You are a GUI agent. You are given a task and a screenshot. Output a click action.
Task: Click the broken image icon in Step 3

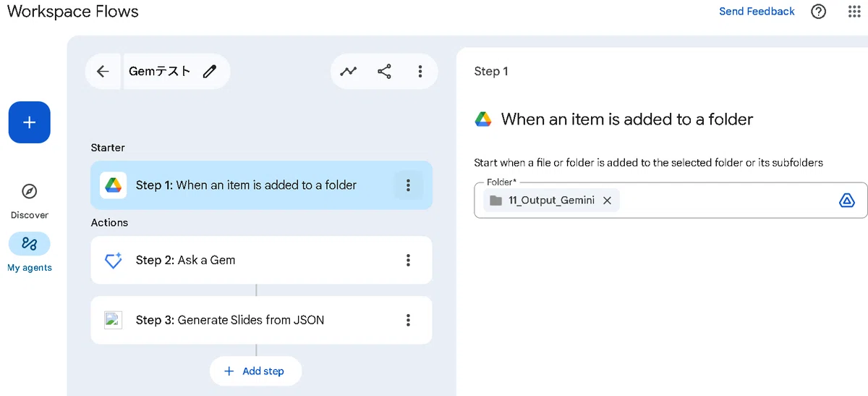pyautogui.click(x=113, y=320)
